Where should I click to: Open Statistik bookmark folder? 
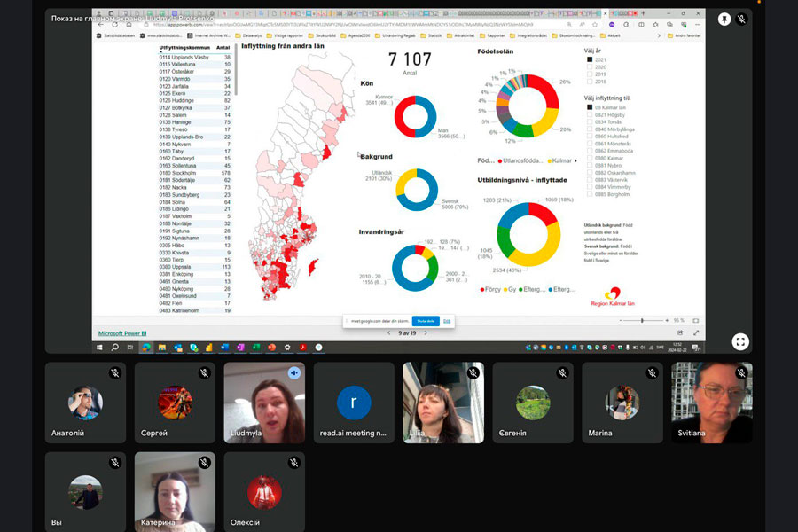coord(431,35)
